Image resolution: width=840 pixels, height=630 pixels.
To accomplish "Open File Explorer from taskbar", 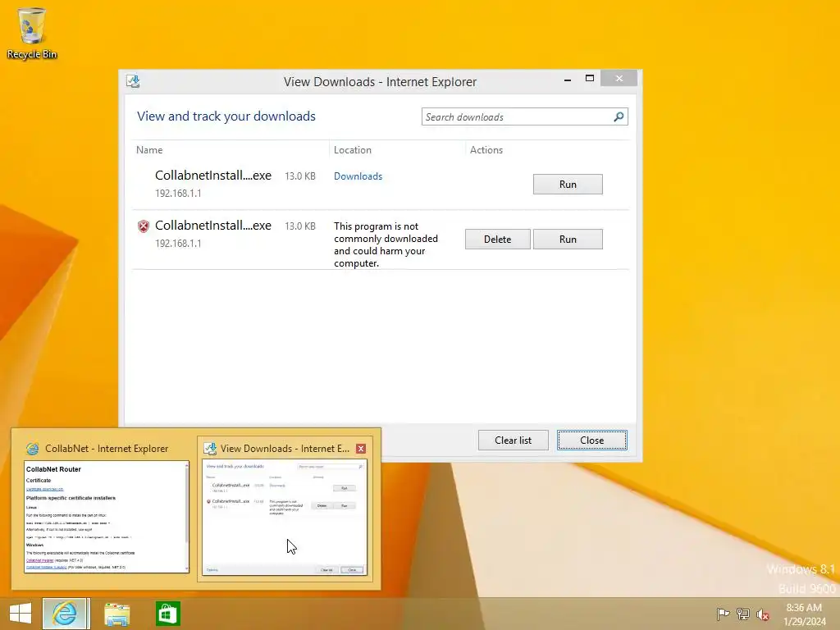I will tap(116, 614).
